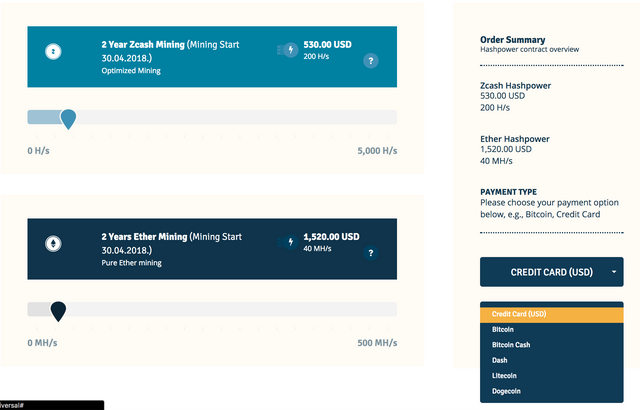This screenshot has width=640, height=410.
Task: Click 40 MH/s value in order summary
Action: (x=496, y=161)
